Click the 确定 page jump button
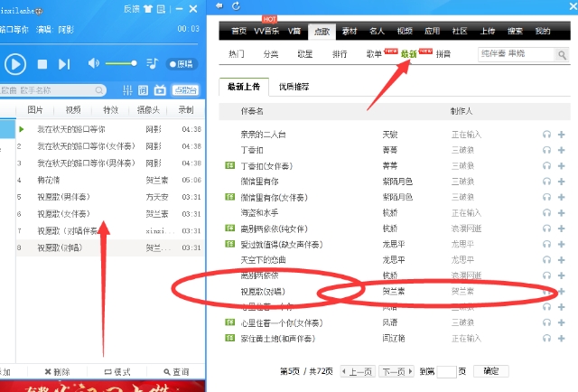The height and width of the screenshot is (392, 578). pos(490,371)
